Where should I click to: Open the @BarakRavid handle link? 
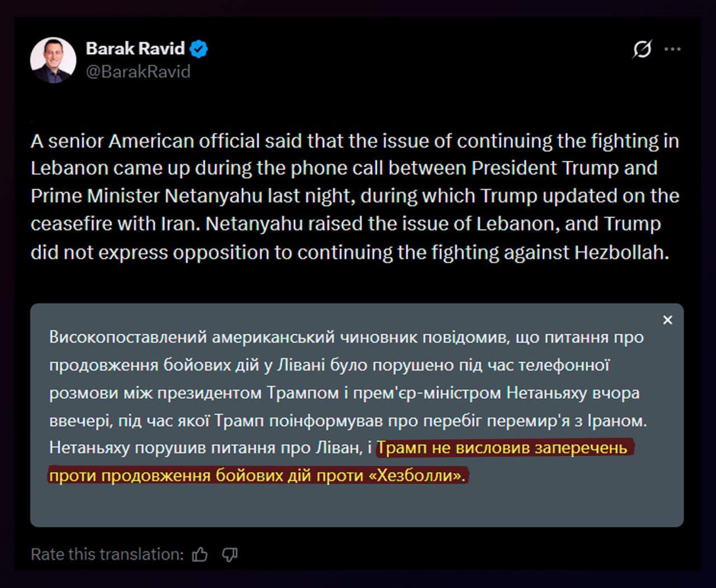pyautogui.click(x=138, y=72)
